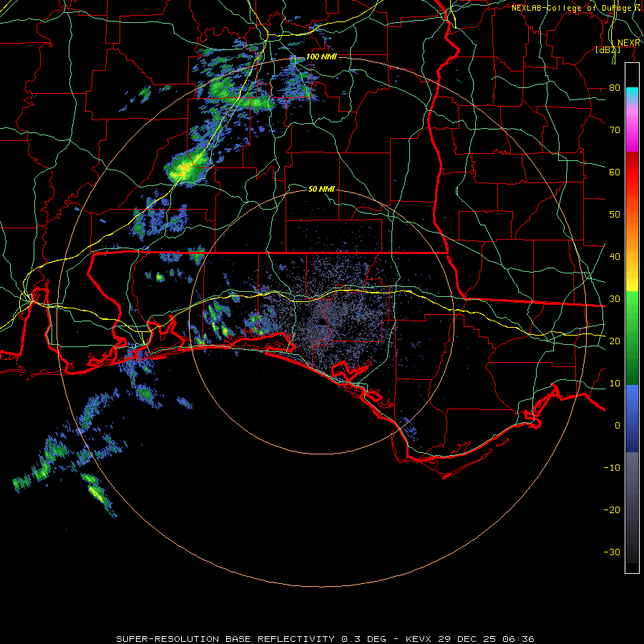
Task: Click the '[dBZ]' unit label
Action: click(608, 49)
